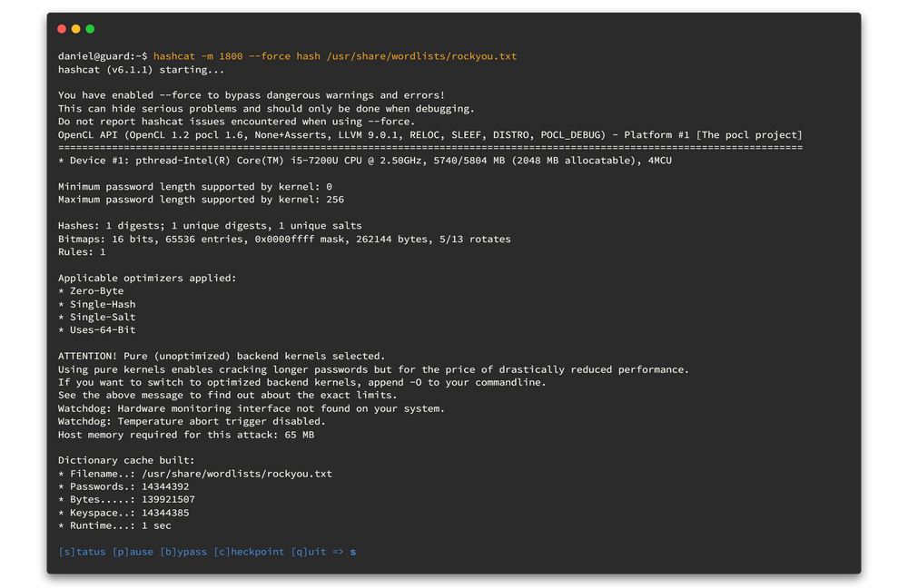This screenshot has height=588, width=908.
Task: Click the ATTENTION! pure kernels warning line
Action: point(222,357)
